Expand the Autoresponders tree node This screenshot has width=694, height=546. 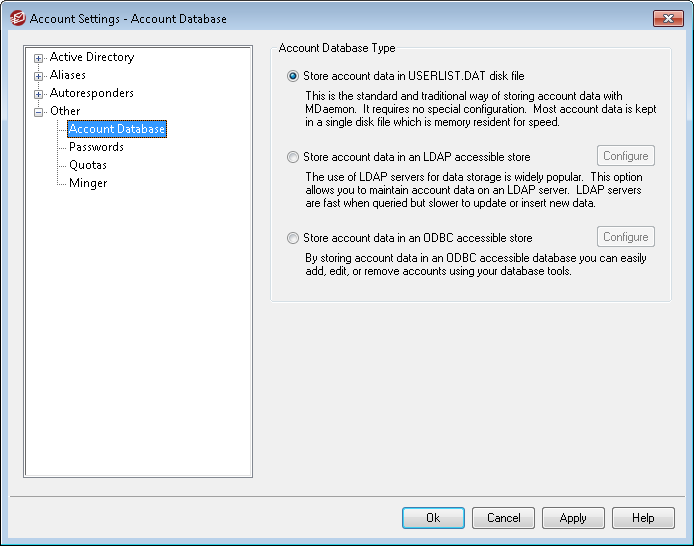tap(39, 94)
